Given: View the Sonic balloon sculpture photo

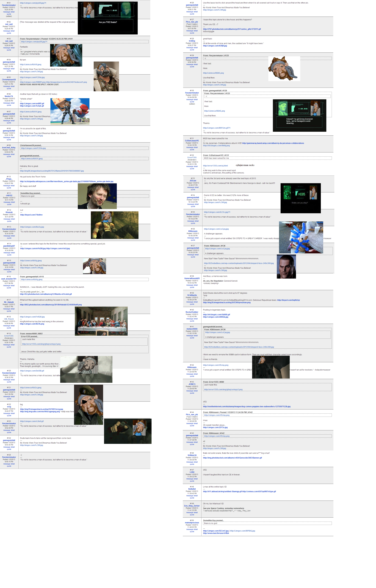Looking at the screenshot, I should tap(301, 237).
